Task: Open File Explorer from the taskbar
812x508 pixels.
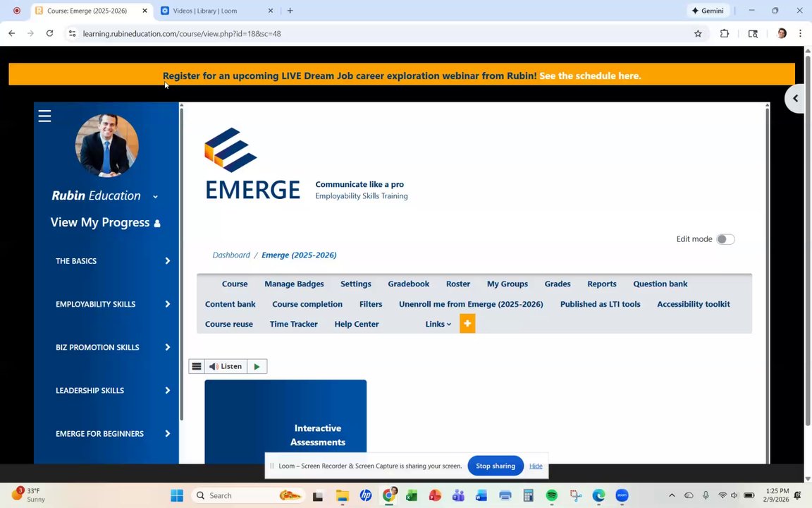Action: coord(342,495)
